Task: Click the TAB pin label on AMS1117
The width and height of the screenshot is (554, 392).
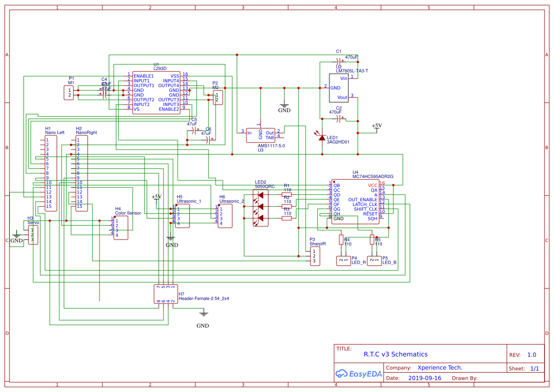Action: coord(270,138)
